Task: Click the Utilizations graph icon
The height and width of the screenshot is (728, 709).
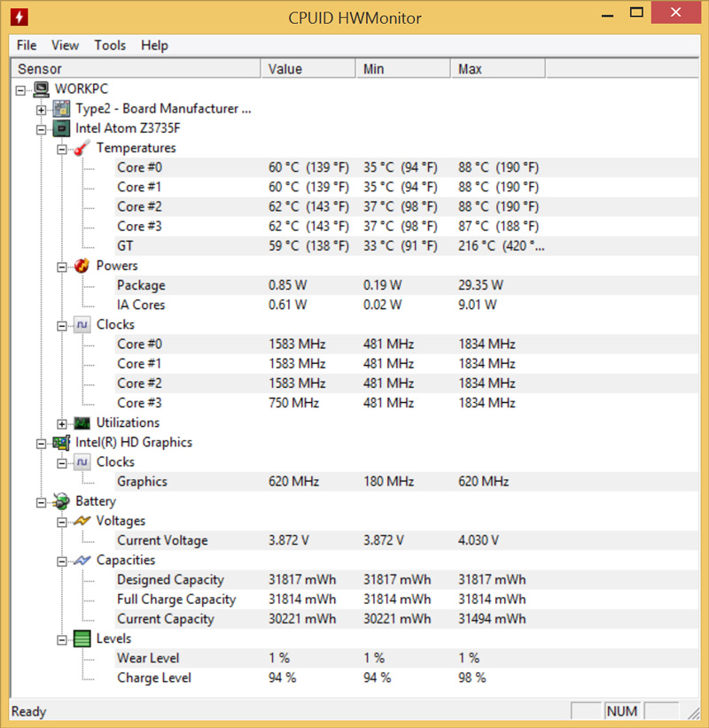Action: pos(80,422)
